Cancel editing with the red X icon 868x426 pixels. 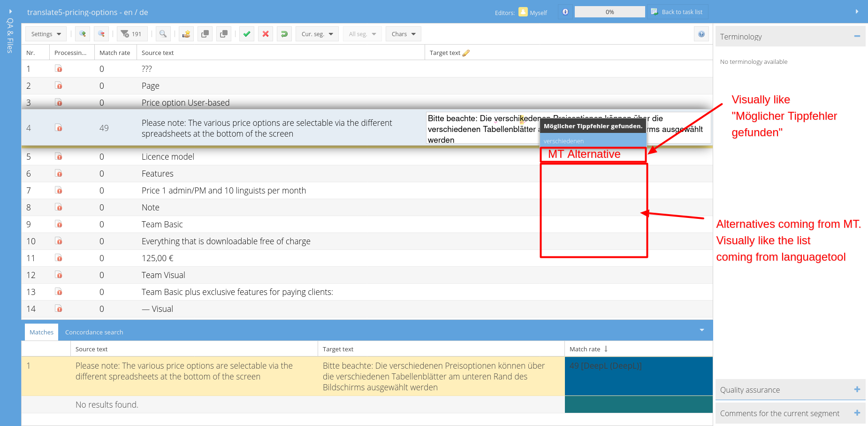266,34
